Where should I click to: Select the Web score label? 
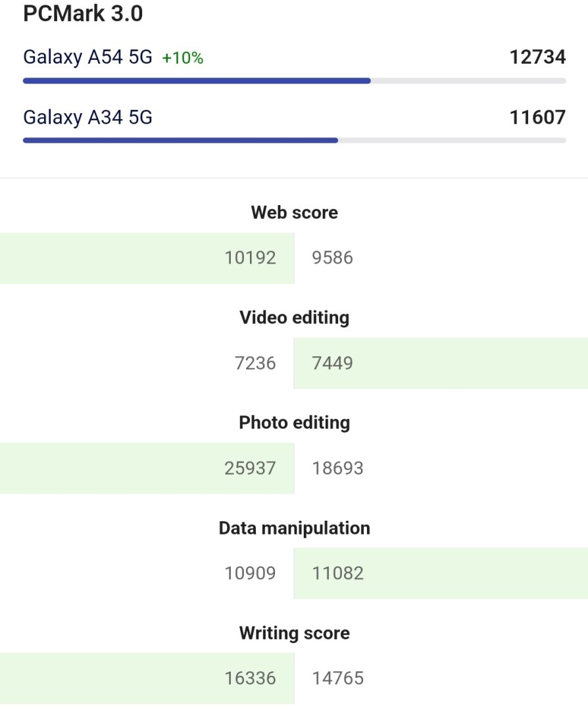[295, 212]
